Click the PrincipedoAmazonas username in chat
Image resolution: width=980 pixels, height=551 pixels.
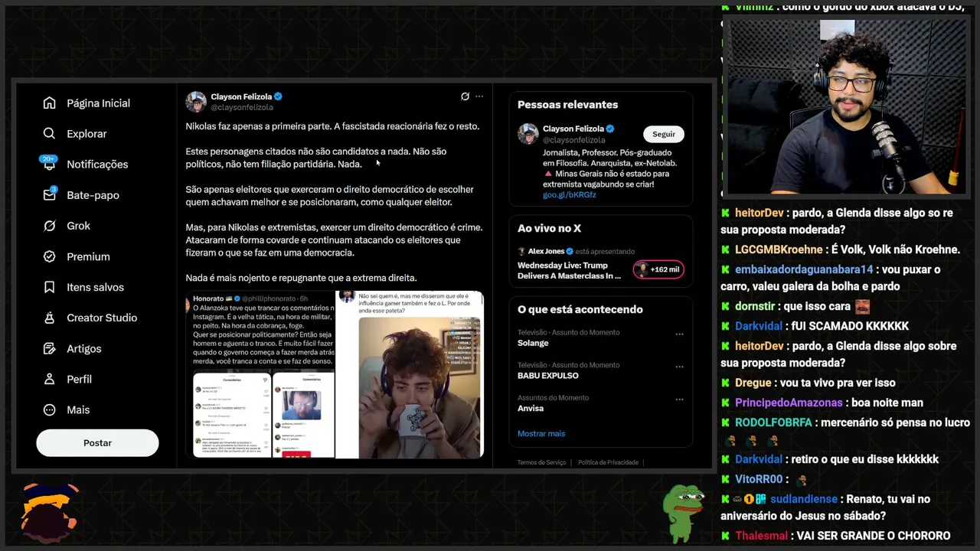point(789,403)
